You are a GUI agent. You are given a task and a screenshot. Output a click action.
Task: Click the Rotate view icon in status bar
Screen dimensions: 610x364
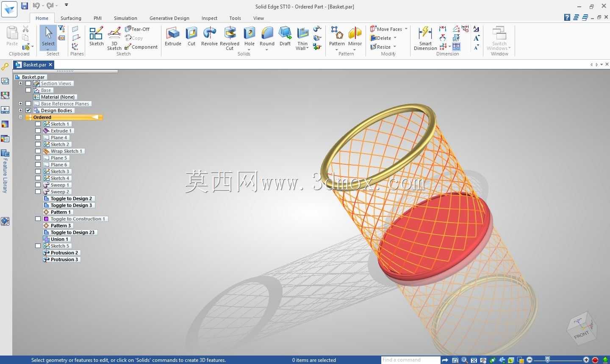pos(492,360)
